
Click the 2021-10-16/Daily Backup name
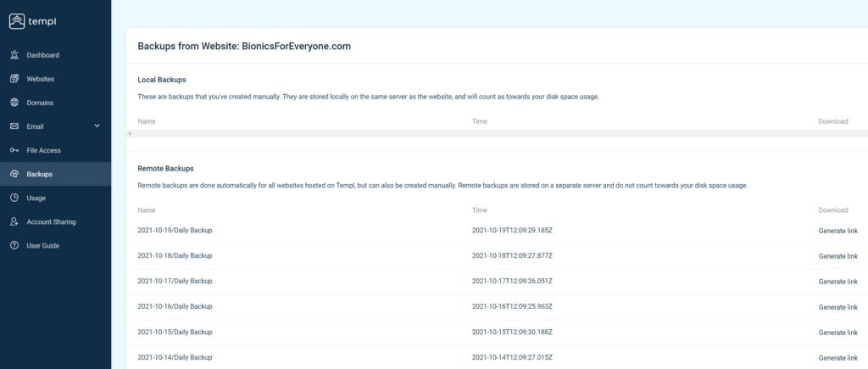pos(175,306)
